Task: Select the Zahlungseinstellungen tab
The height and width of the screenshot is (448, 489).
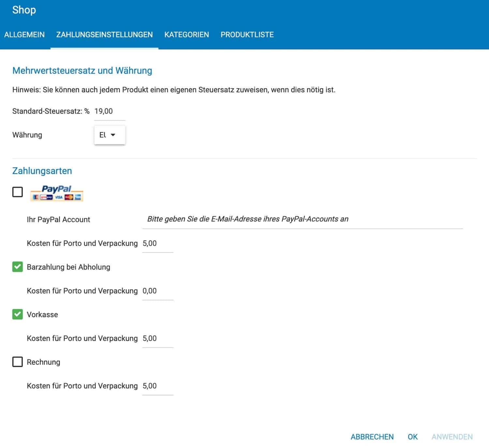Action: pyautogui.click(x=104, y=35)
